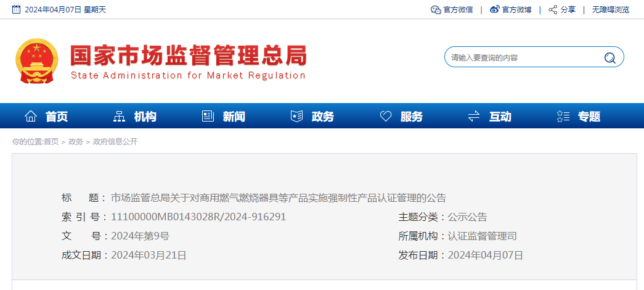Click the book icon for 政务
This screenshot has width=644, height=290.
point(296,117)
